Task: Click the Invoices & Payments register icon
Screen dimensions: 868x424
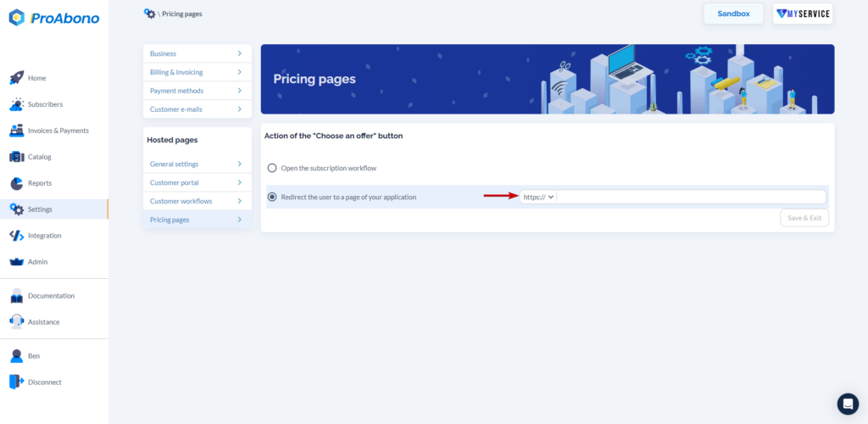Action: [x=17, y=131]
